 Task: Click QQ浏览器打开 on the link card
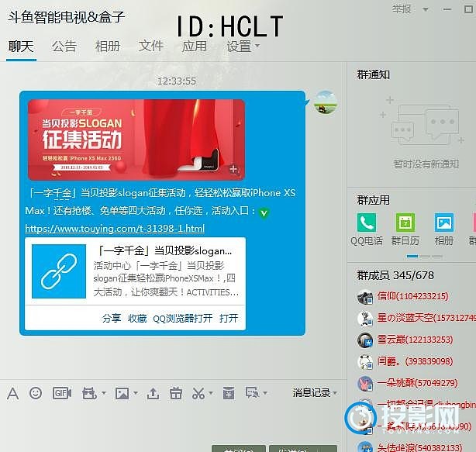[182, 318]
